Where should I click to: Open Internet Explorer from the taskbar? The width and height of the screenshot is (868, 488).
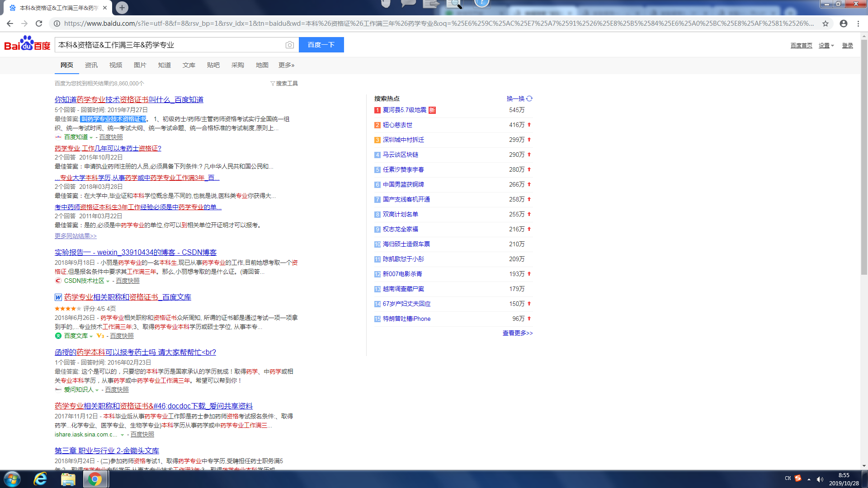click(40, 479)
